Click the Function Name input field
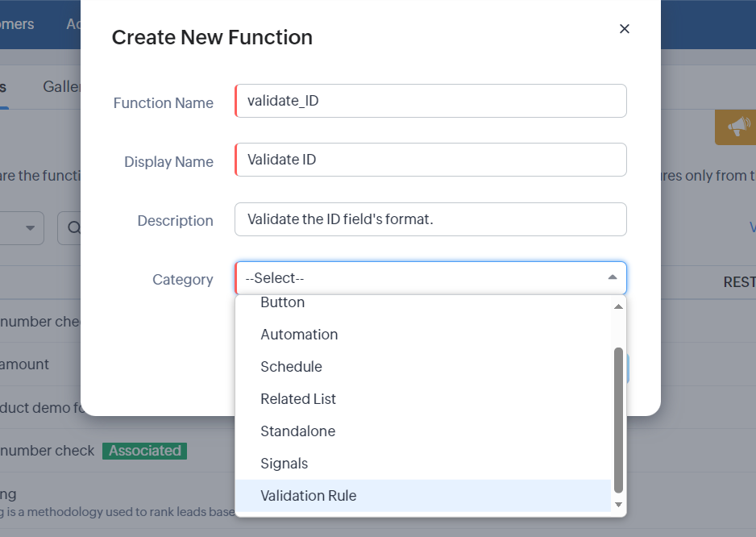Viewport: 756px width, 537px height. point(430,101)
